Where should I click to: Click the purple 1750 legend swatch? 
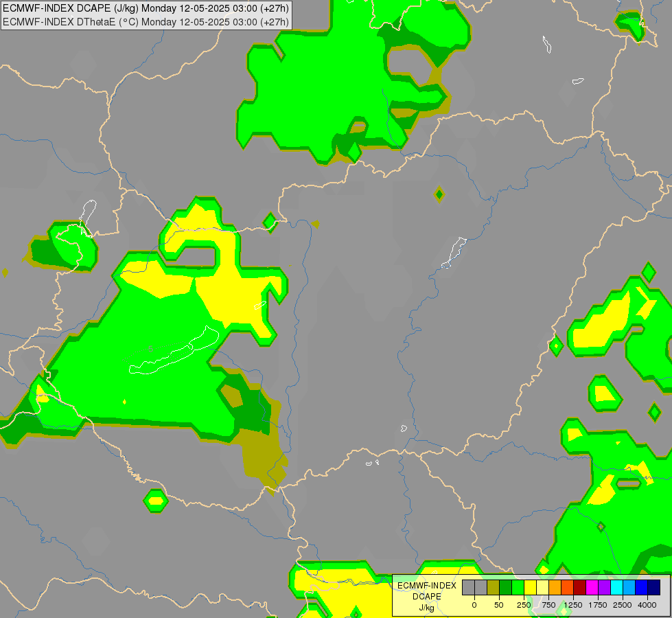click(x=604, y=587)
